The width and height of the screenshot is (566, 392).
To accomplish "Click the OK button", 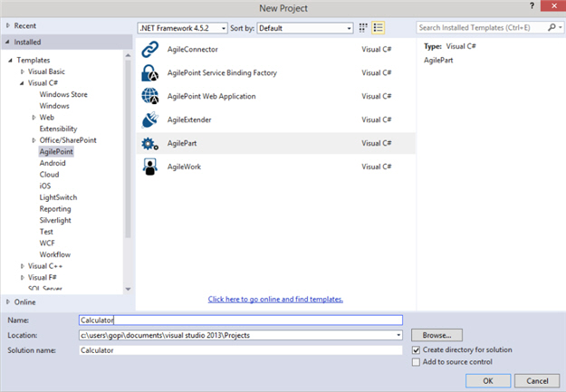I will coord(488,381).
